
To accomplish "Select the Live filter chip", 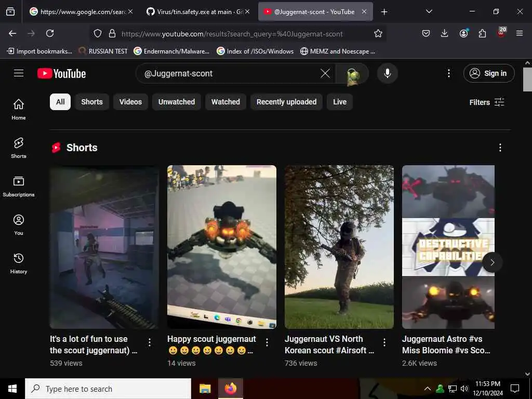I will tap(340, 102).
